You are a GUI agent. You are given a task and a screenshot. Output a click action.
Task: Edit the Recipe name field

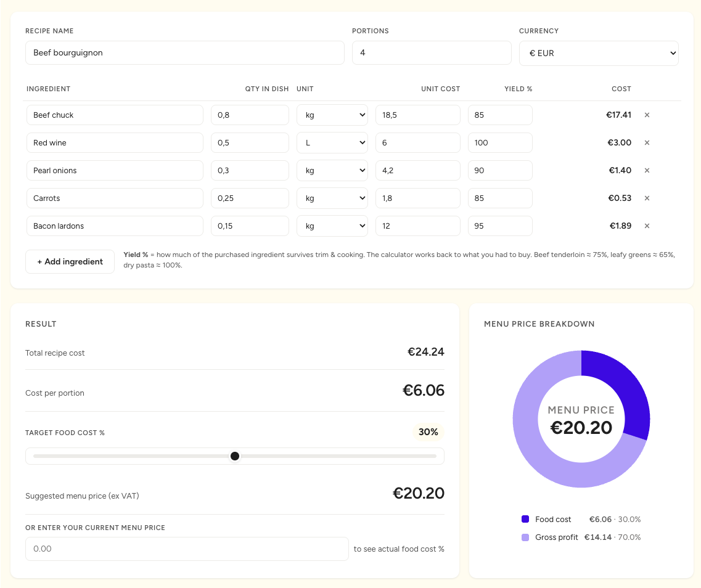(x=184, y=53)
